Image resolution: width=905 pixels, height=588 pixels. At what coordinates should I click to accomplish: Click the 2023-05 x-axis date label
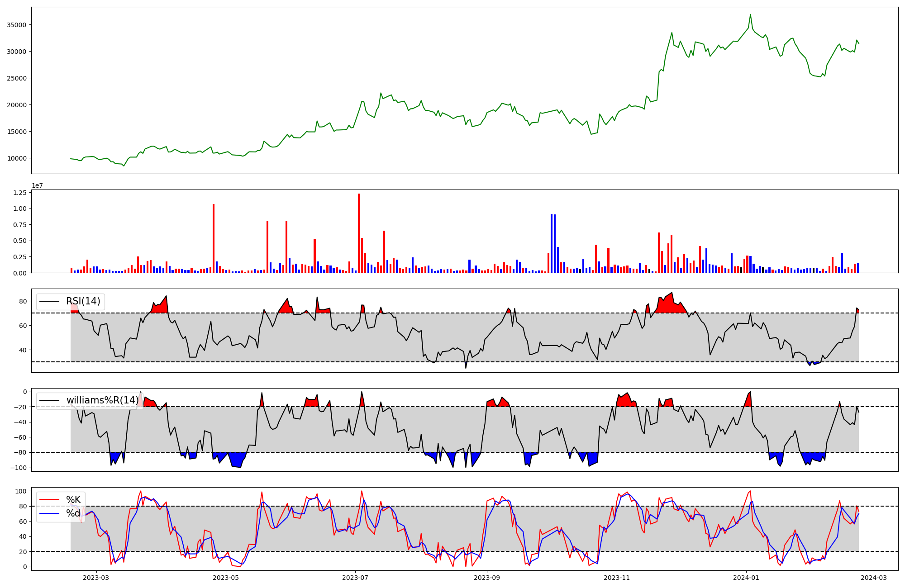pos(225,578)
